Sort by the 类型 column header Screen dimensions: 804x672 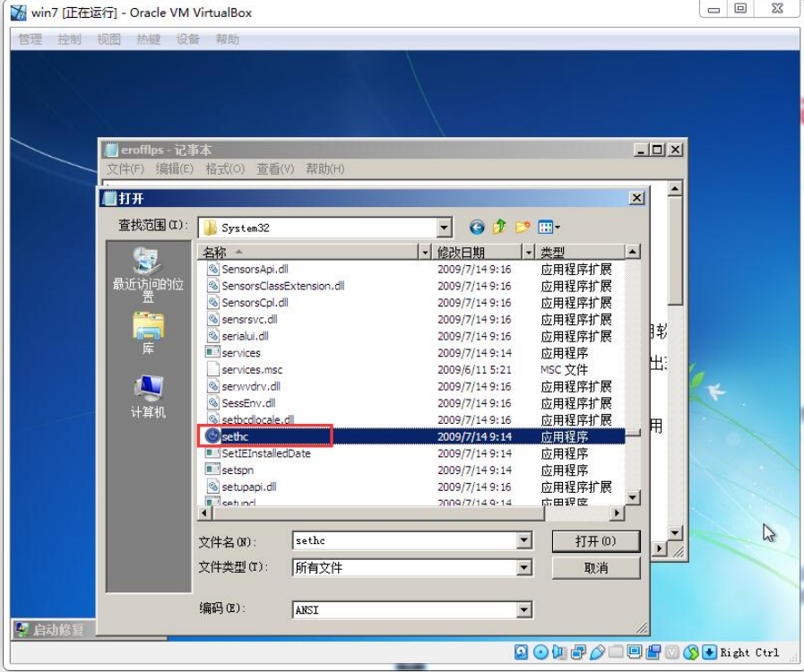[579, 252]
